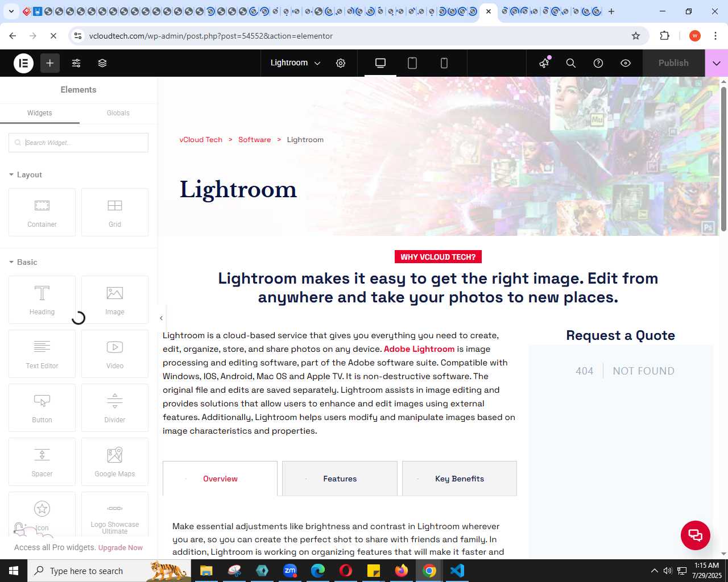The image size is (728, 582).
Task: Open Chrome three-dot menu
Action: (715, 36)
